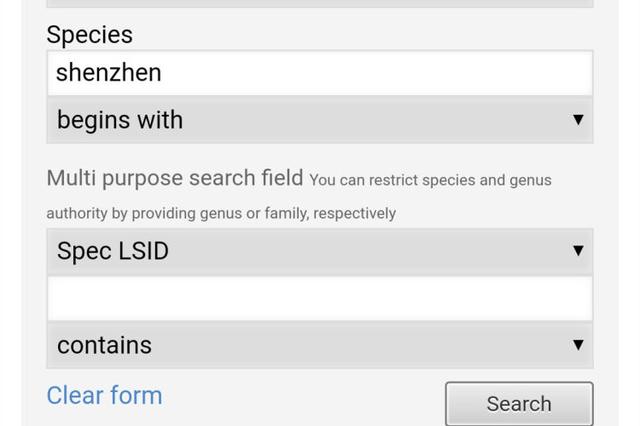Select the "contains" text in combo box
The height and width of the screenshot is (426, 640).
coord(104,345)
